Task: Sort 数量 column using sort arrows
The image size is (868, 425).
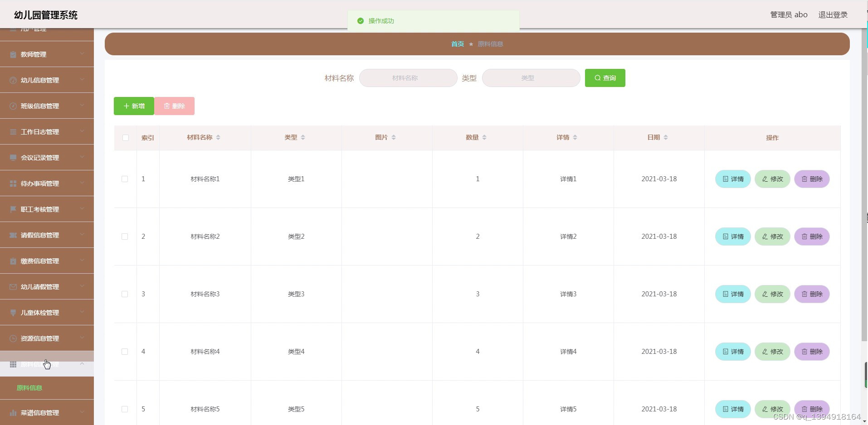Action: tap(484, 137)
